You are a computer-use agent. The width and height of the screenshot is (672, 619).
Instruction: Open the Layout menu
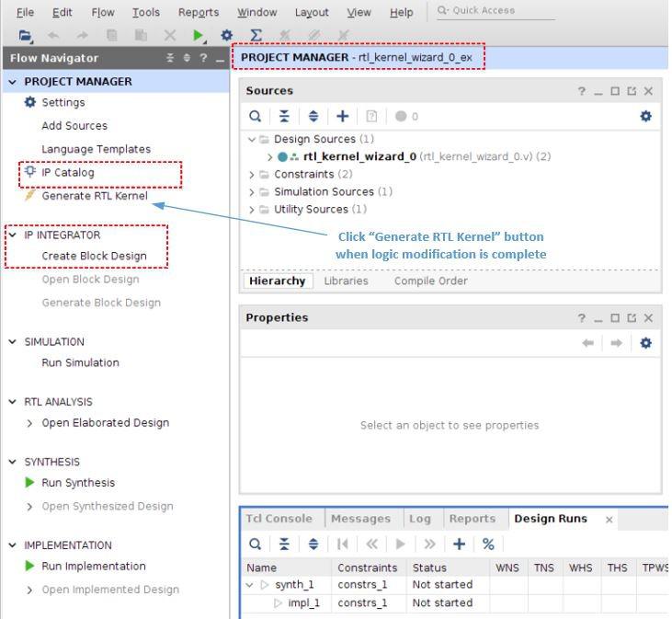(x=312, y=13)
